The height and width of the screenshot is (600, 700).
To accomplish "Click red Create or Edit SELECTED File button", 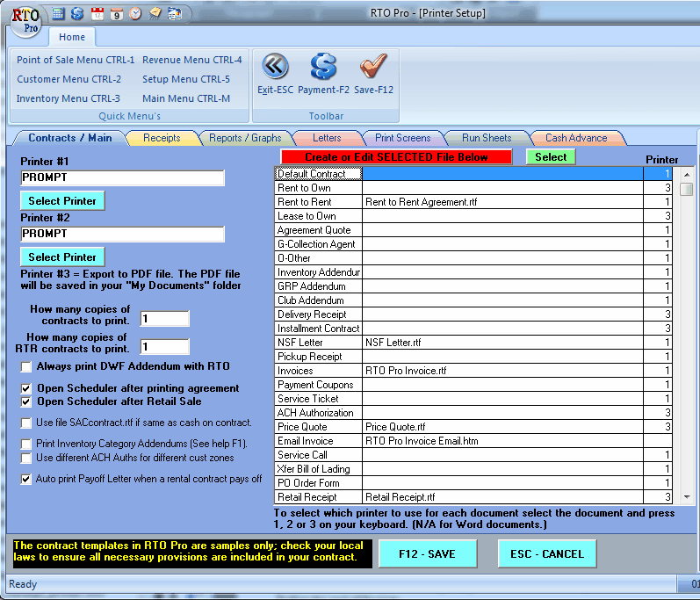I will pos(395,157).
